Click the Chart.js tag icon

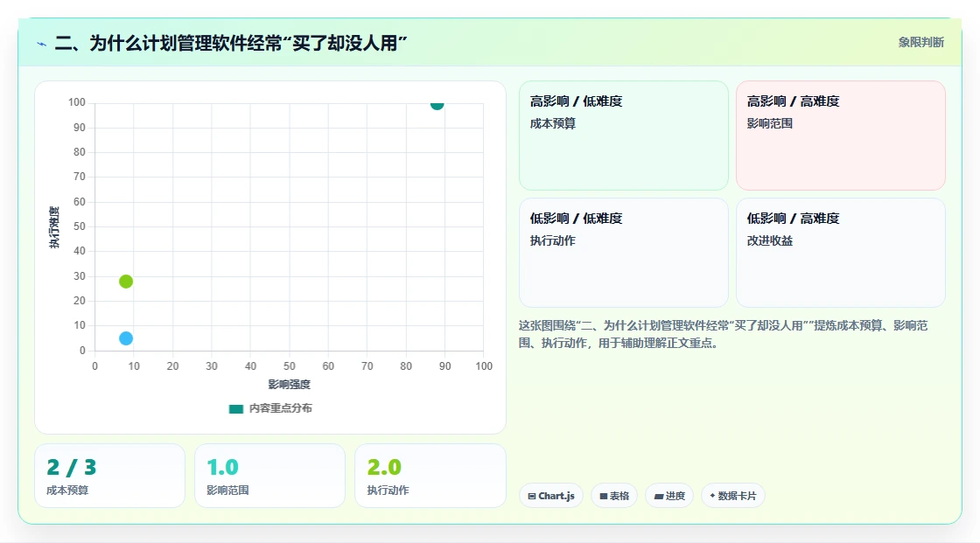[x=532, y=496]
